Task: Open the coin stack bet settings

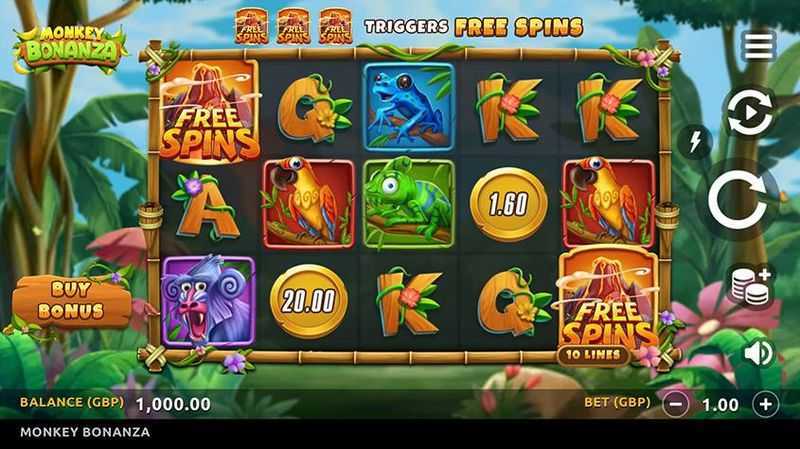Action: pyautogui.click(x=751, y=286)
